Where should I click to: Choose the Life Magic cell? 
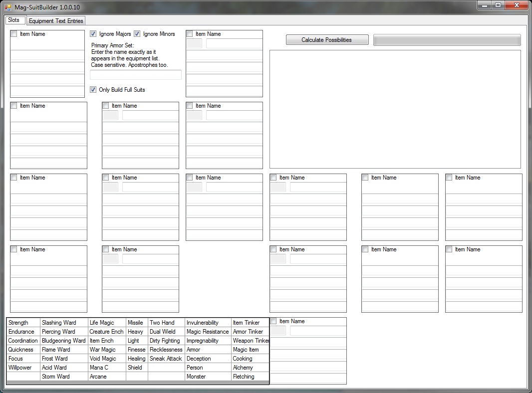[x=106, y=323]
